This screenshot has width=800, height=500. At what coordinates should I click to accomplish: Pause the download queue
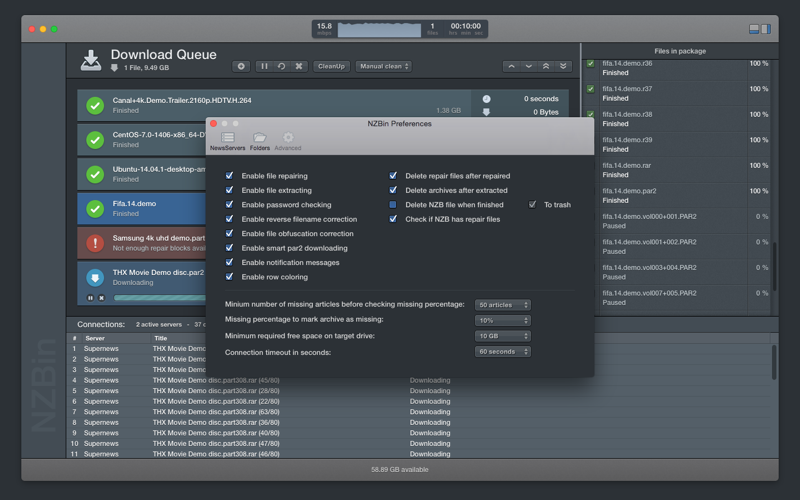pyautogui.click(x=264, y=66)
